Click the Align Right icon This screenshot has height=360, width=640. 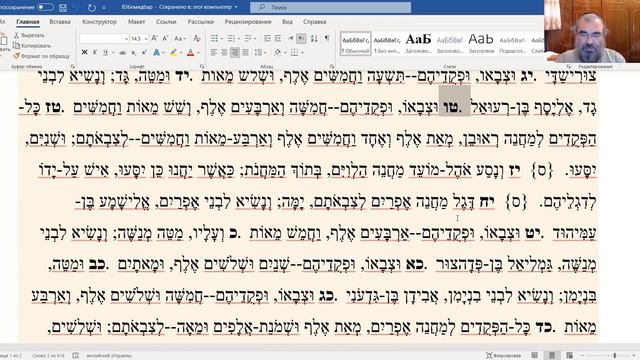coord(235,52)
